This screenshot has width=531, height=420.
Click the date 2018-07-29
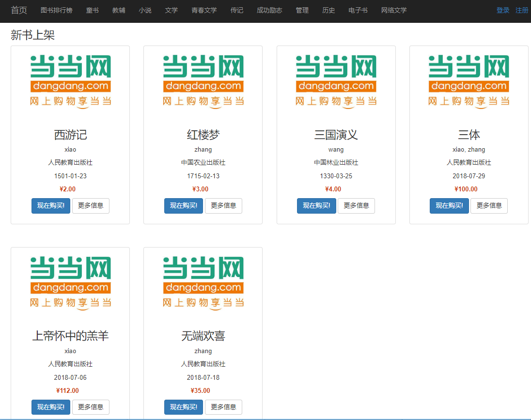469,176
